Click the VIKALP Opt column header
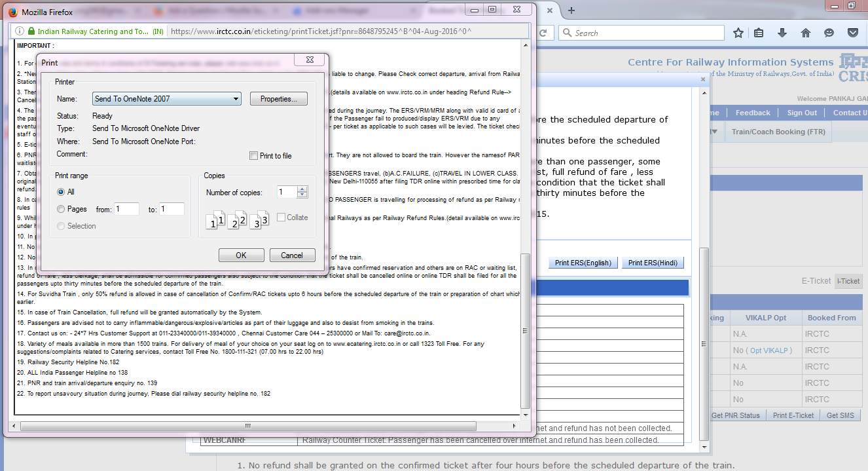 tap(766, 318)
